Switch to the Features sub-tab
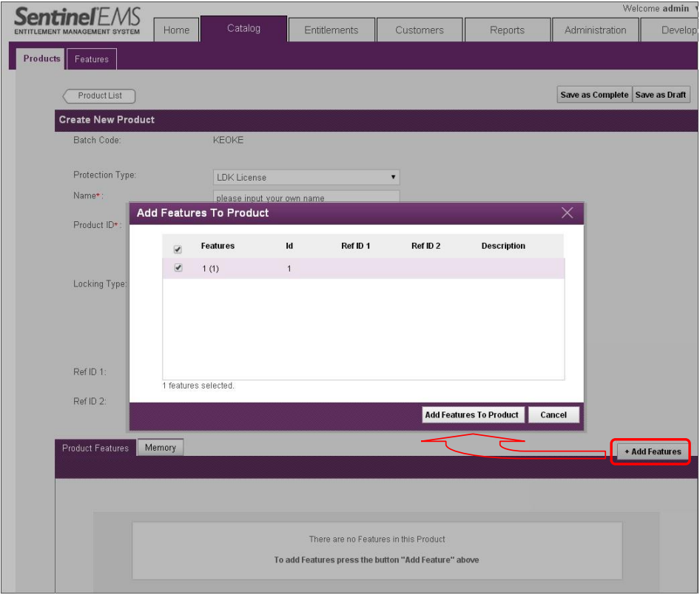This screenshot has width=700, height=595. [x=92, y=59]
